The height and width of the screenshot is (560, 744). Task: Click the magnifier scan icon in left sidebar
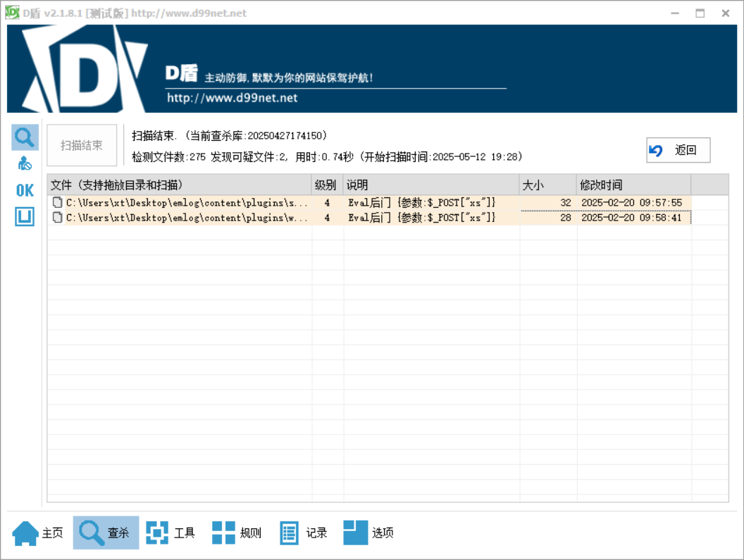(25, 137)
